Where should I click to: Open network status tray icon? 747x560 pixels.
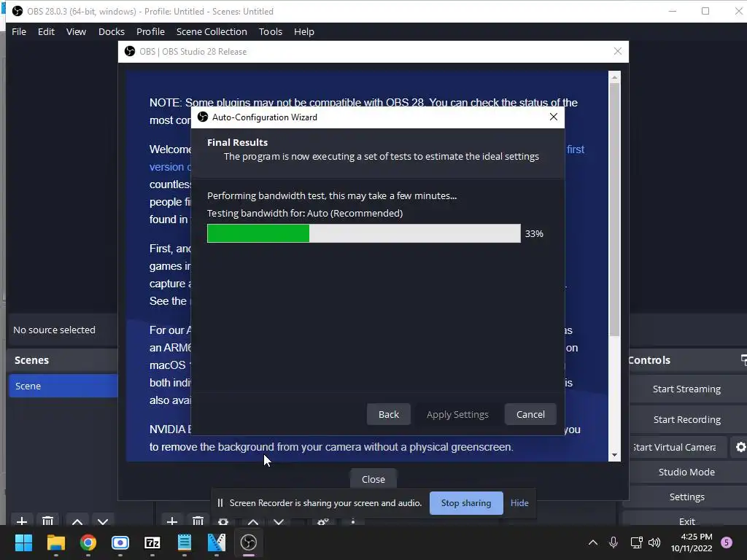click(x=636, y=542)
